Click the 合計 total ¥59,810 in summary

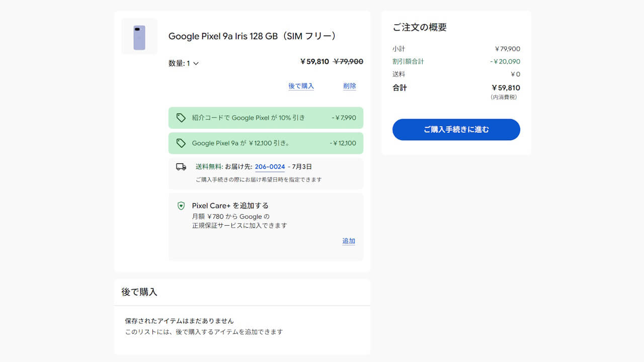pyautogui.click(x=506, y=87)
